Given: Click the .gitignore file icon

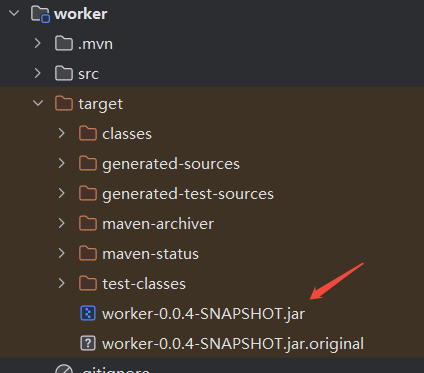Looking at the screenshot, I should (x=64, y=369).
